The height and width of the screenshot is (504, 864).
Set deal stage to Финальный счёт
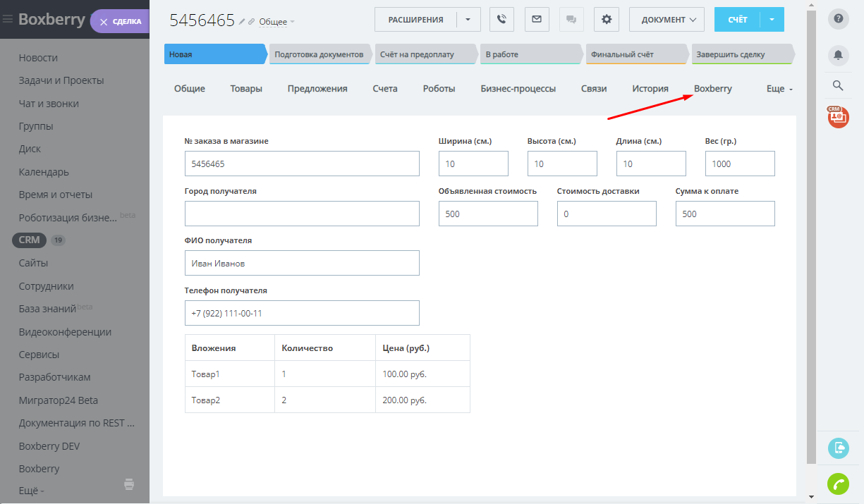pos(637,54)
